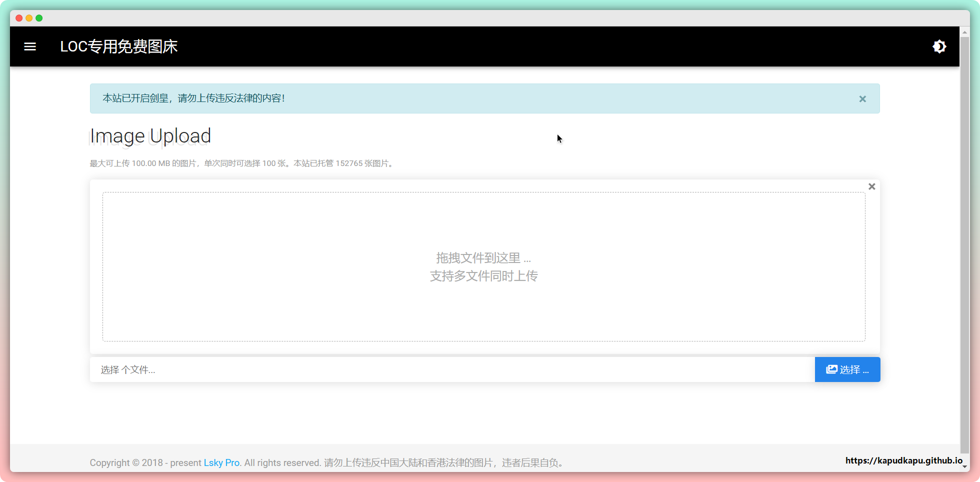Click the scrollbar down arrow
Viewport: 980px width, 482px height.
point(964,466)
